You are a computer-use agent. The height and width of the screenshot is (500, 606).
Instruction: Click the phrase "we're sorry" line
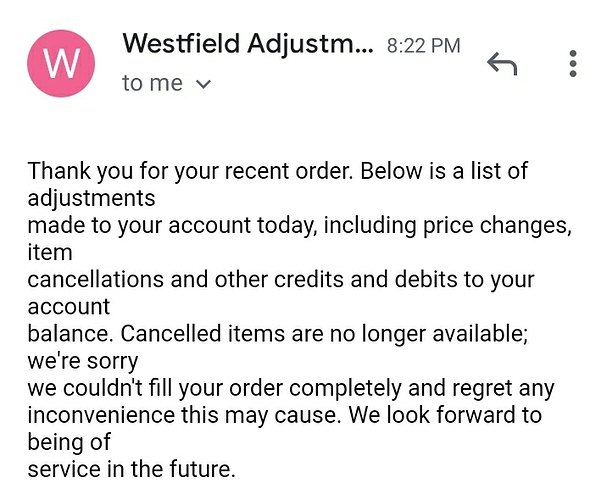click(83, 361)
